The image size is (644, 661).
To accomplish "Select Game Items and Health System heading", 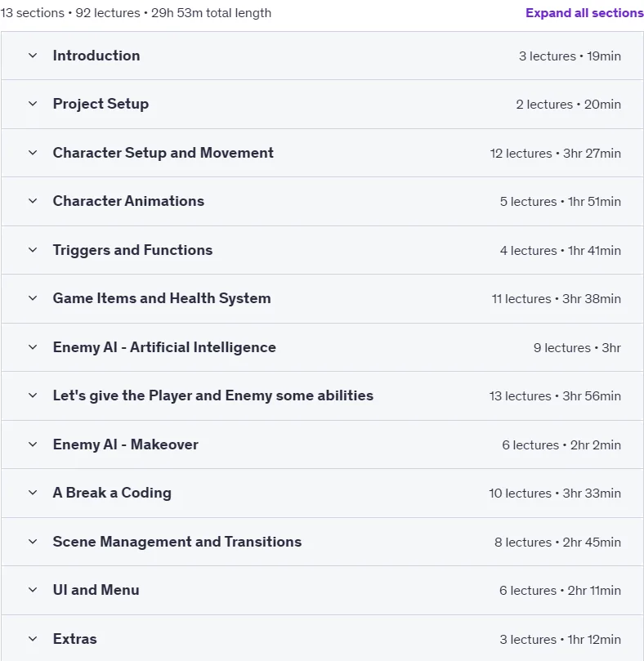I will click(162, 298).
